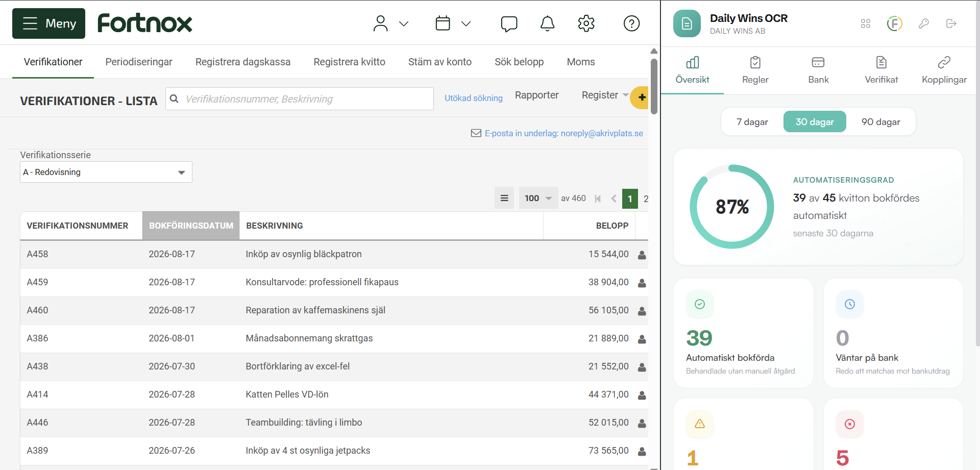Screen dimensions: 980x470
Task: Open the Meny hamburger menu
Action: [48, 23]
